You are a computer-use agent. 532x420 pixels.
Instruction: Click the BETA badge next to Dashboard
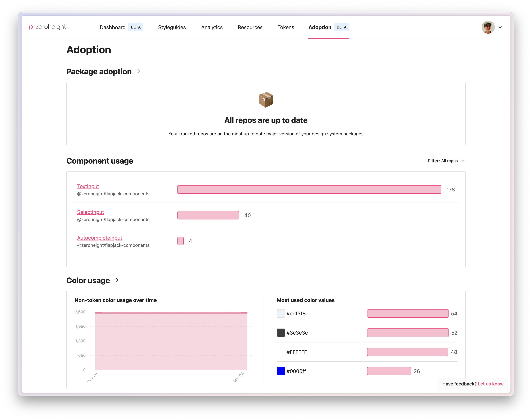(x=136, y=27)
